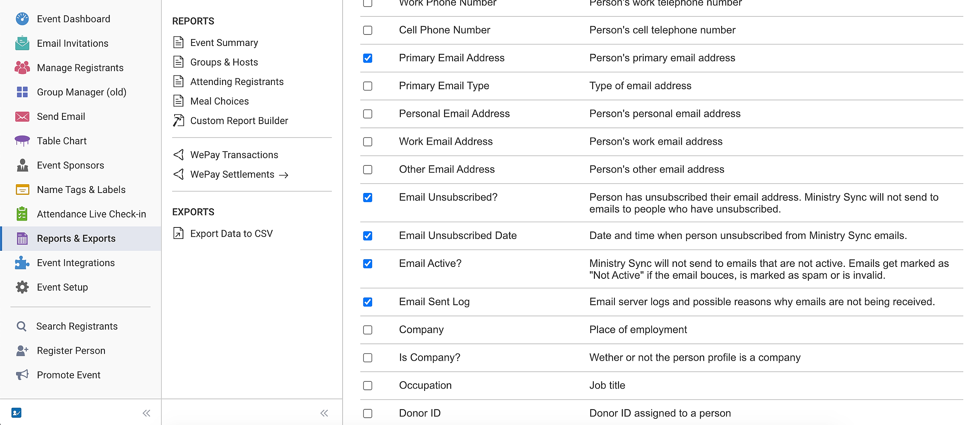
Task: Open the Email Invitations envelope icon
Action: tap(22, 43)
